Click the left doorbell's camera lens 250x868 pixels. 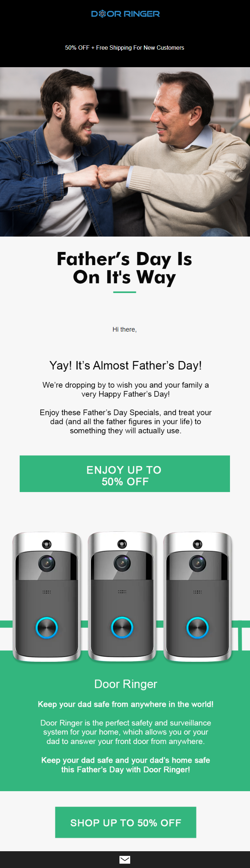click(47, 563)
